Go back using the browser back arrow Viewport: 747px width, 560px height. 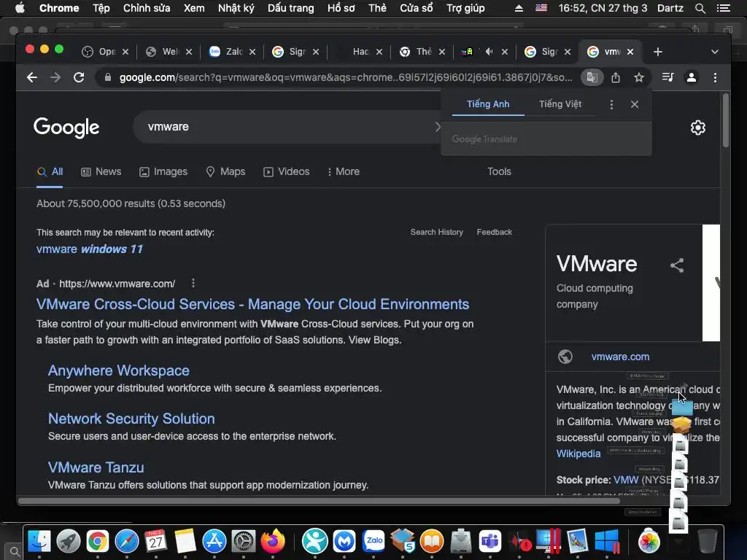click(x=32, y=77)
